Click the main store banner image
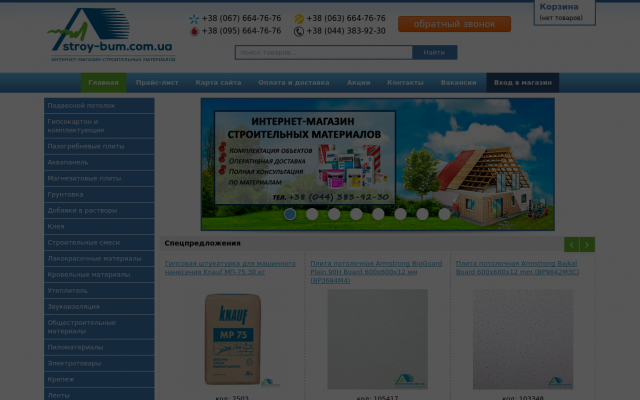Screen dimensions: 640x400 [378, 164]
